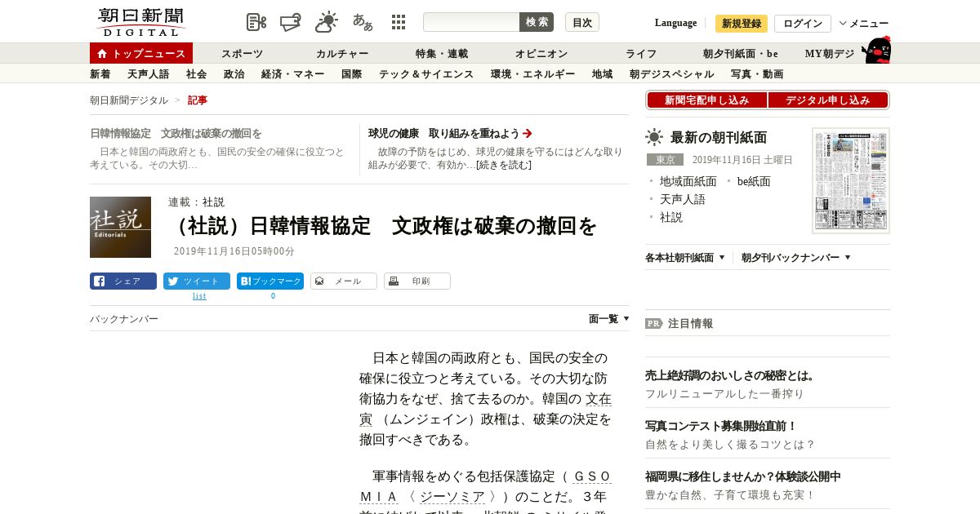
Task: Open the カルチャー tab
Action: 342,53
